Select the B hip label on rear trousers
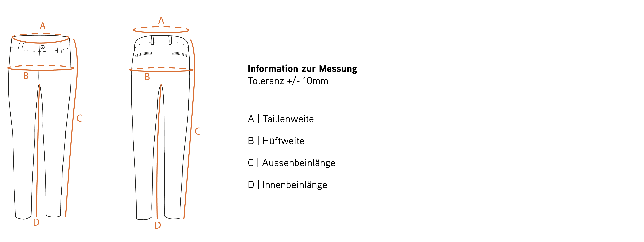Image resolution: width=644 pixels, height=242 pixels. 147,77
